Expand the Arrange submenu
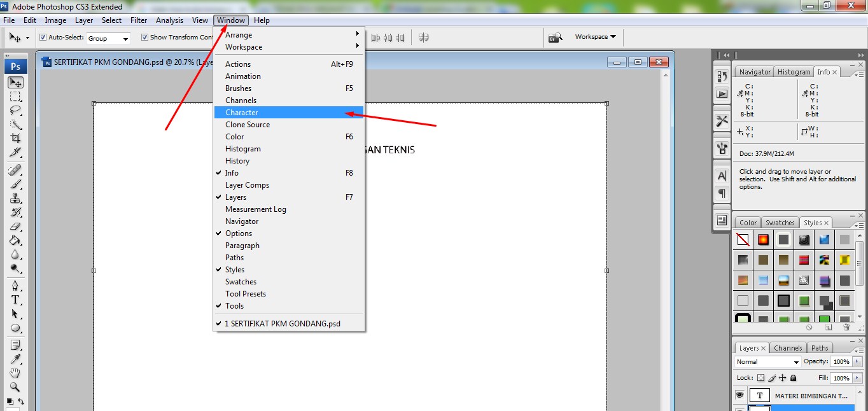The height and width of the screenshot is (411, 868). (x=289, y=35)
